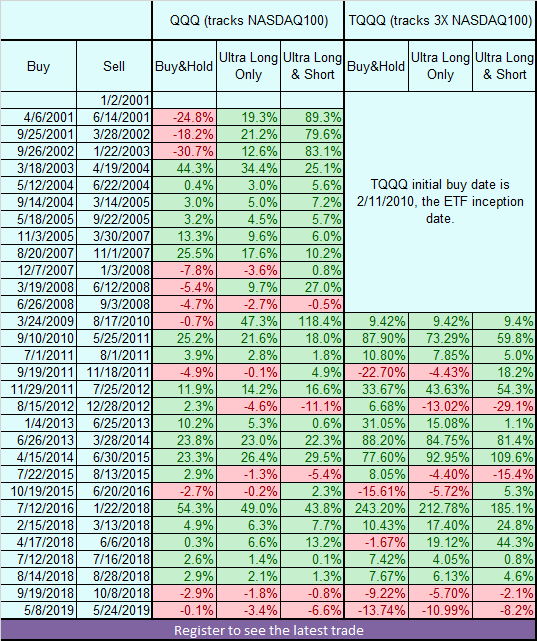Select the 118.4% Ultra Long & Short cell

coord(312,321)
